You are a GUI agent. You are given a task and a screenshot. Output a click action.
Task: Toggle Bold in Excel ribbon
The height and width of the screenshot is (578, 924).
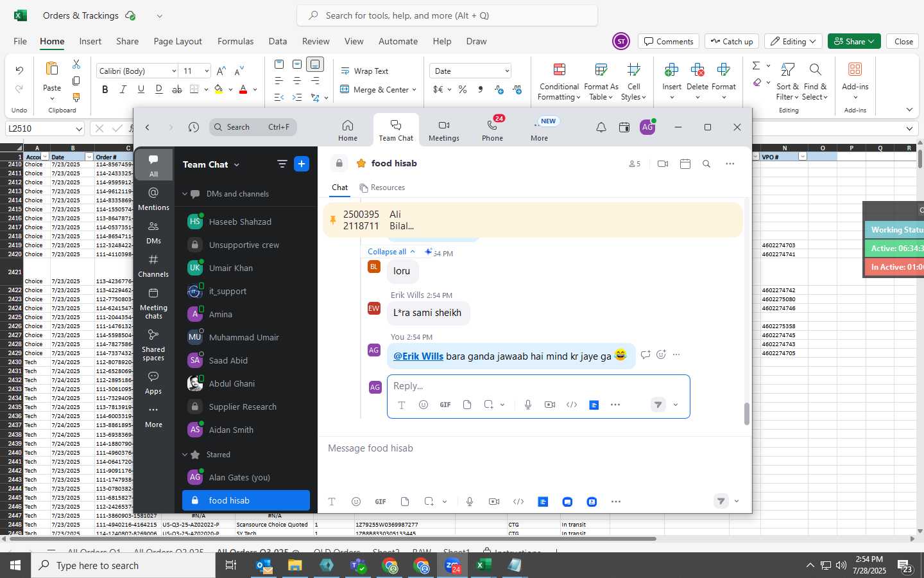(x=105, y=89)
